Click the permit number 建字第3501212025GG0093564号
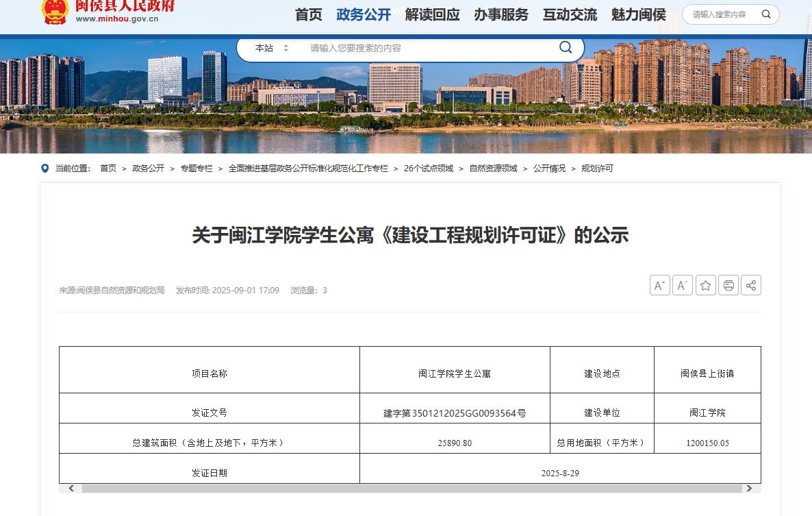812x516 pixels. (x=455, y=413)
